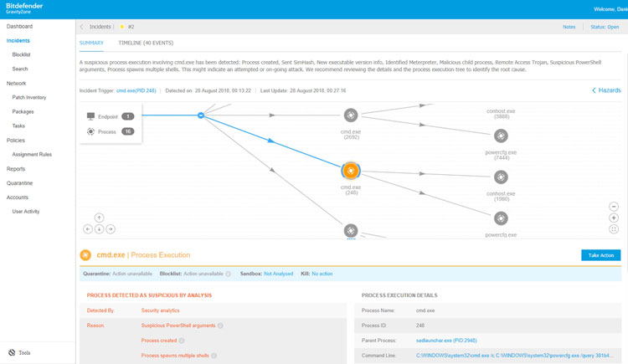Screen dimensions: 628x364
Task: Collapse the blue minus graph node
Action: (x=201, y=115)
